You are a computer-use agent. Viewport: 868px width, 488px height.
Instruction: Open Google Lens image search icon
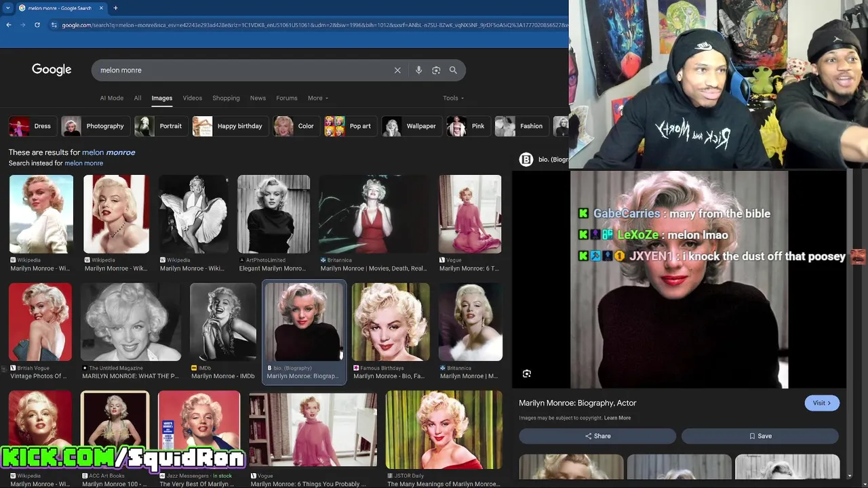click(x=436, y=70)
